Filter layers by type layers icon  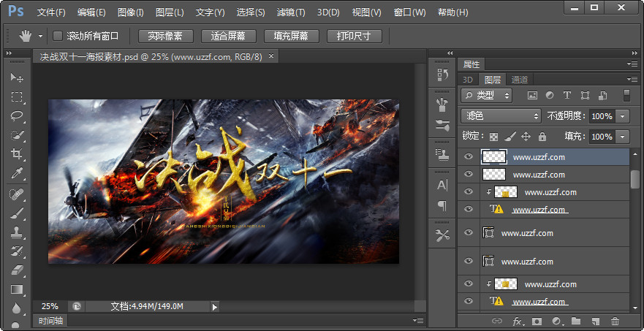(x=567, y=95)
